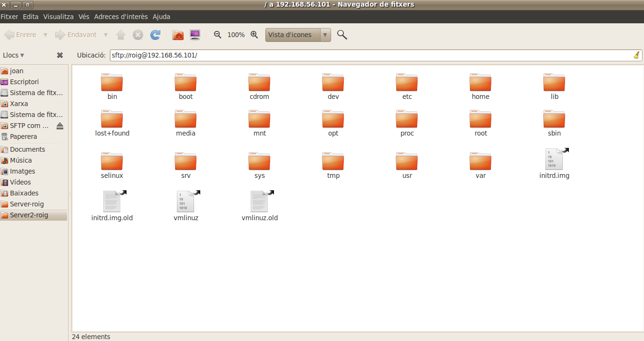Open back history dropdown beside Enrere
644x341 pixels.
tap(46, 35)
